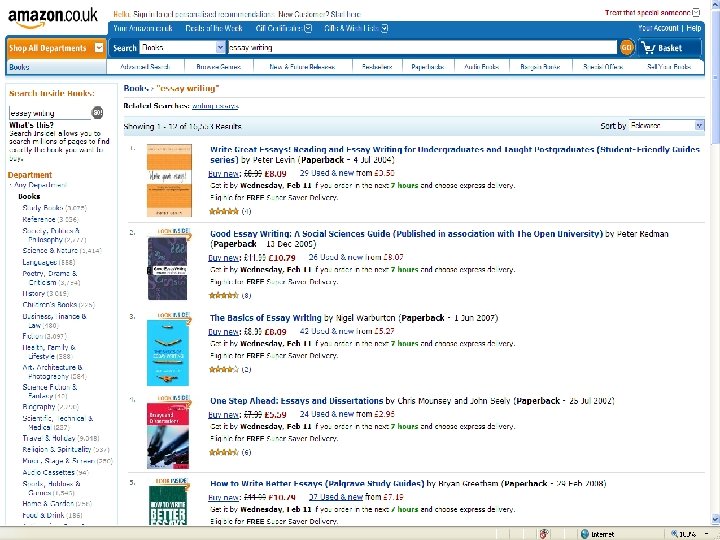The width and height of the screenshot is (720, 540).
Task: Click the Search Inside Books go button
Action: (x=97, y=112)
